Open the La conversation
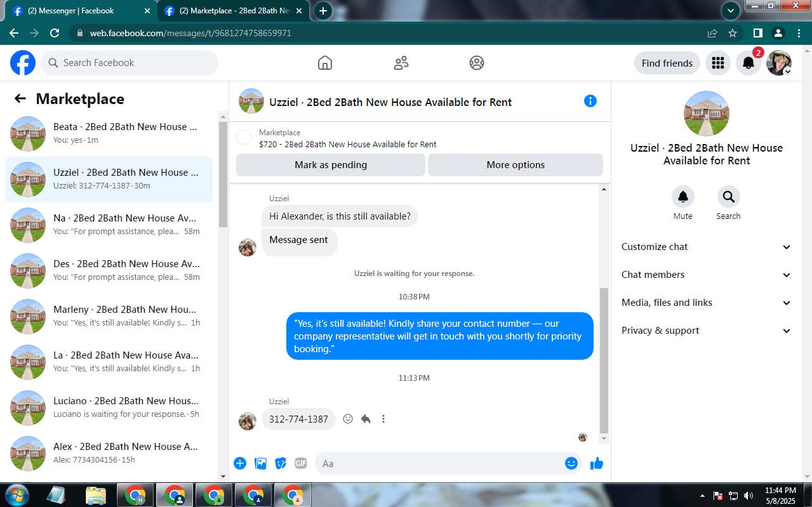 109,362
